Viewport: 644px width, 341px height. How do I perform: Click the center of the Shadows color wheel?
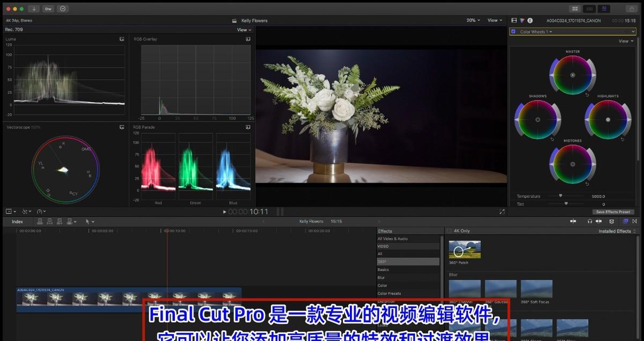tap(537, 119)
